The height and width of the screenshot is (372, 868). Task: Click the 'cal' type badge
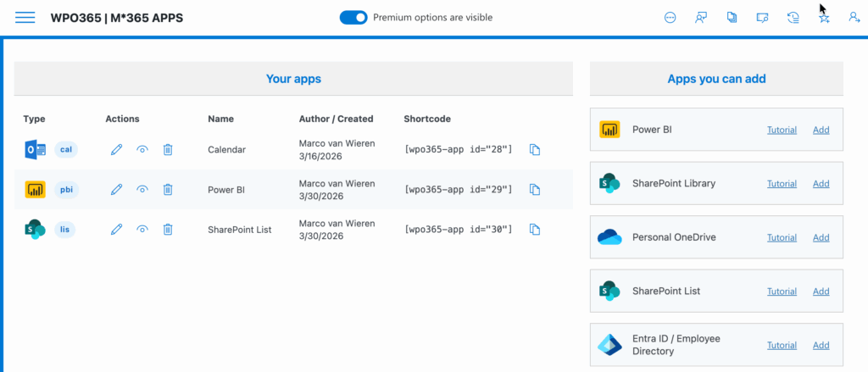[66, 149]
